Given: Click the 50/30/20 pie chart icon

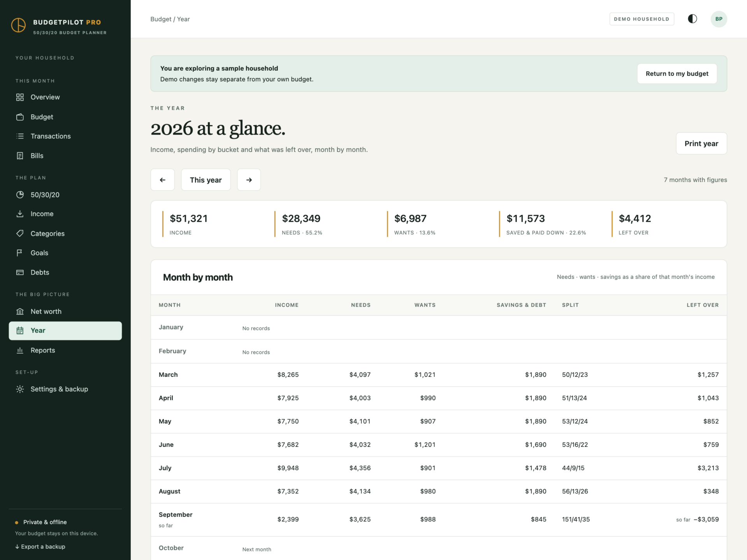Looking at the screenshot, I should (20, 195).
